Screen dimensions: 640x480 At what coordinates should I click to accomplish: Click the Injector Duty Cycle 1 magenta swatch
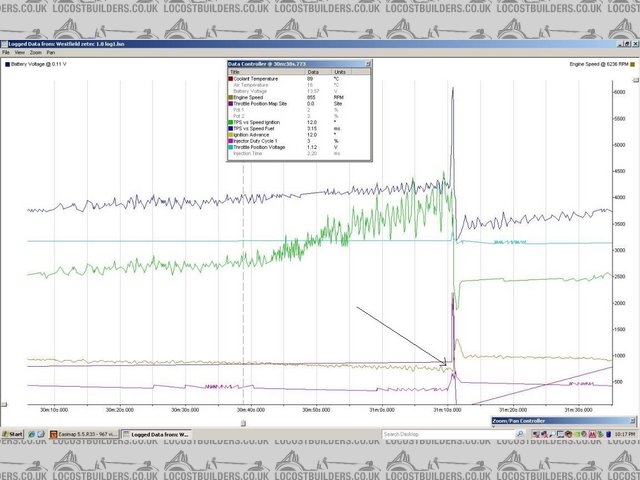coord(231,141)
